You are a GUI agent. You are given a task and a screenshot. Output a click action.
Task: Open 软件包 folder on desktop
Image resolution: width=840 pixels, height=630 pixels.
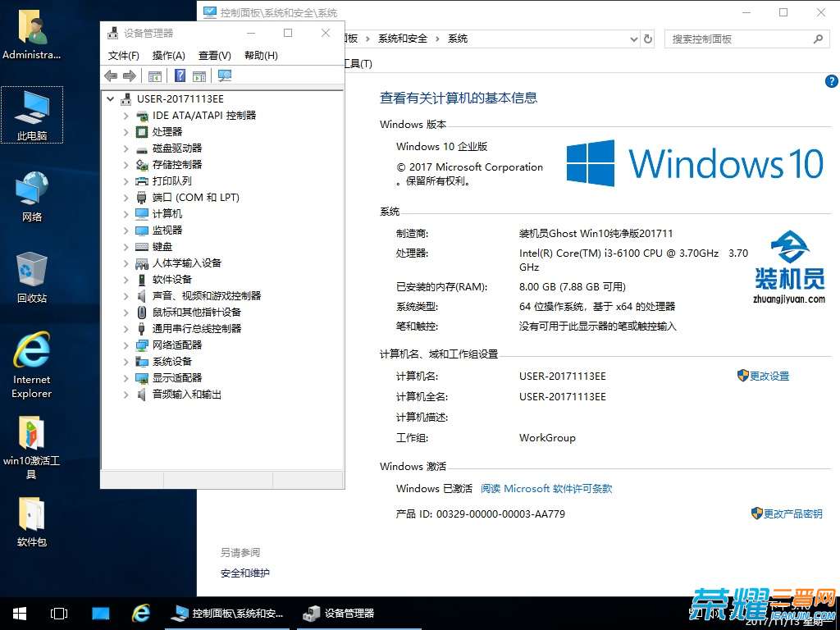(x=32, y=523)
